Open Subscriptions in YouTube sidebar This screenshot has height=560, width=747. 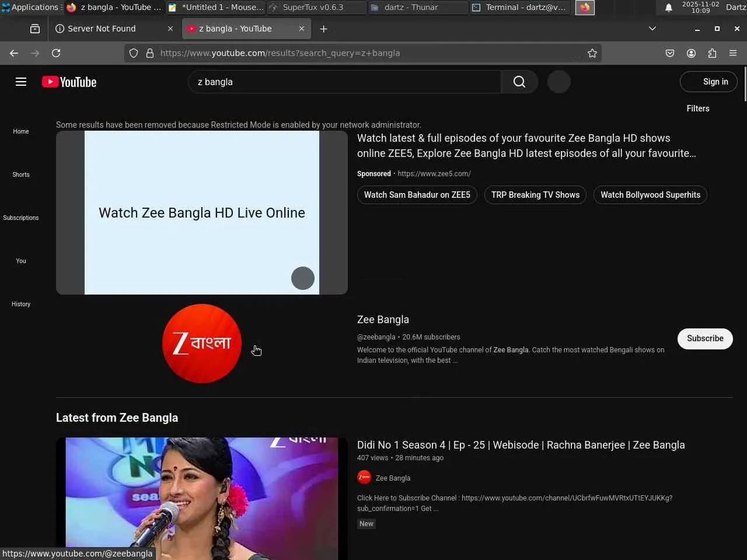point(21,218)
